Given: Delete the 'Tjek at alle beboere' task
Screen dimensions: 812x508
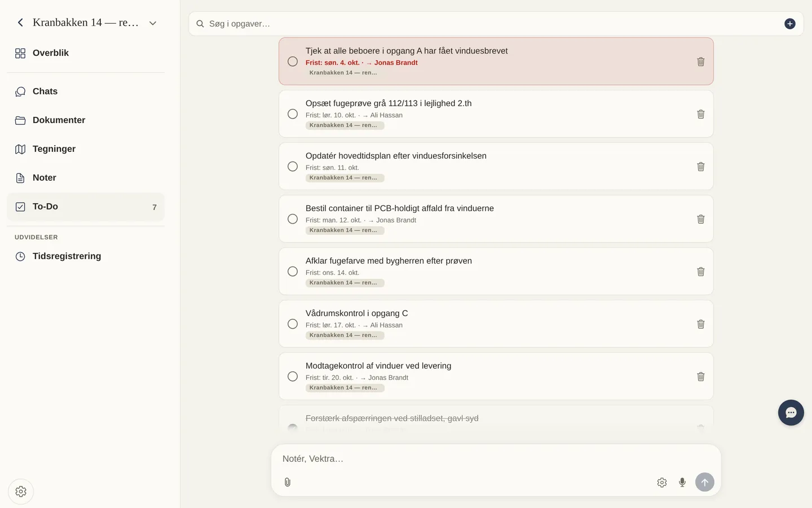Looking at the screenshot, I should 701,62.
